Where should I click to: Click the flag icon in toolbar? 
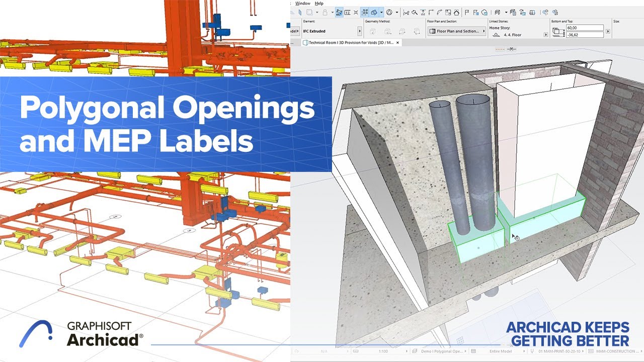pyautogui.click(x=466, y=12)
